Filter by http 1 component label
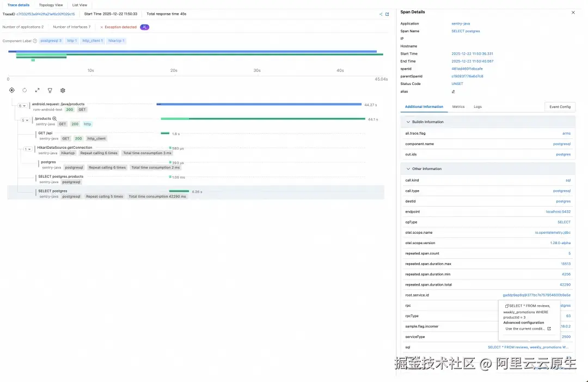Viewport: 588px width, 382px height. pos(72,41)
